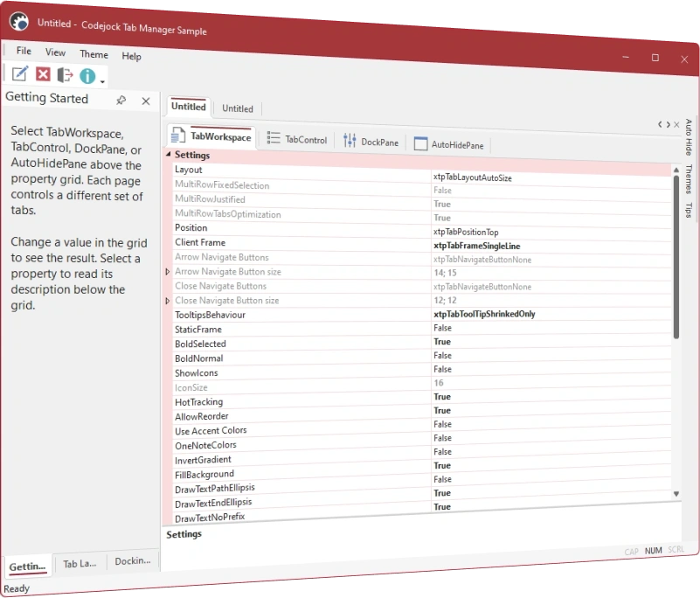Toggle the Use Accent Colors False value

coord(442,424)
